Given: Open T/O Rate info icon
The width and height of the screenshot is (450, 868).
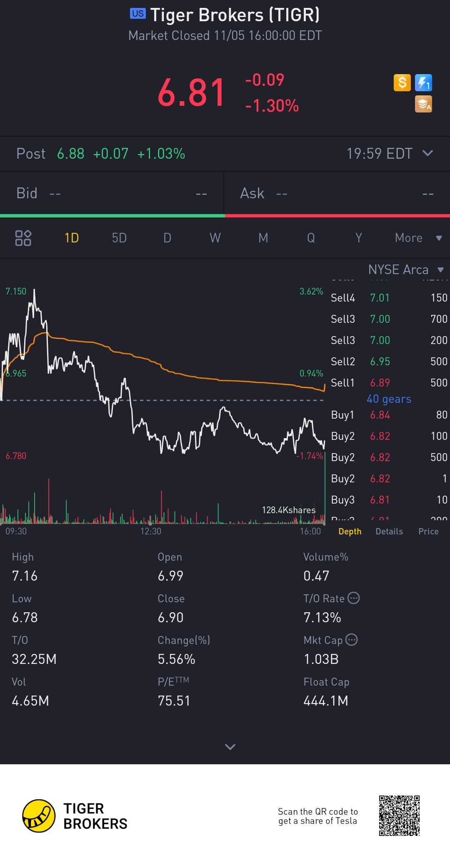Looking at the screenshot, I should coord(353,598).
